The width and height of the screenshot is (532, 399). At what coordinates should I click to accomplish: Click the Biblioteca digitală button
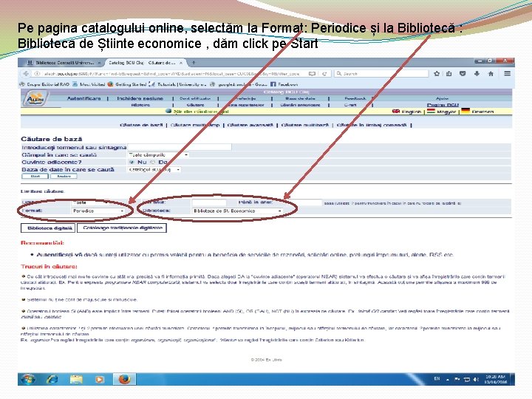click(48, 228)
